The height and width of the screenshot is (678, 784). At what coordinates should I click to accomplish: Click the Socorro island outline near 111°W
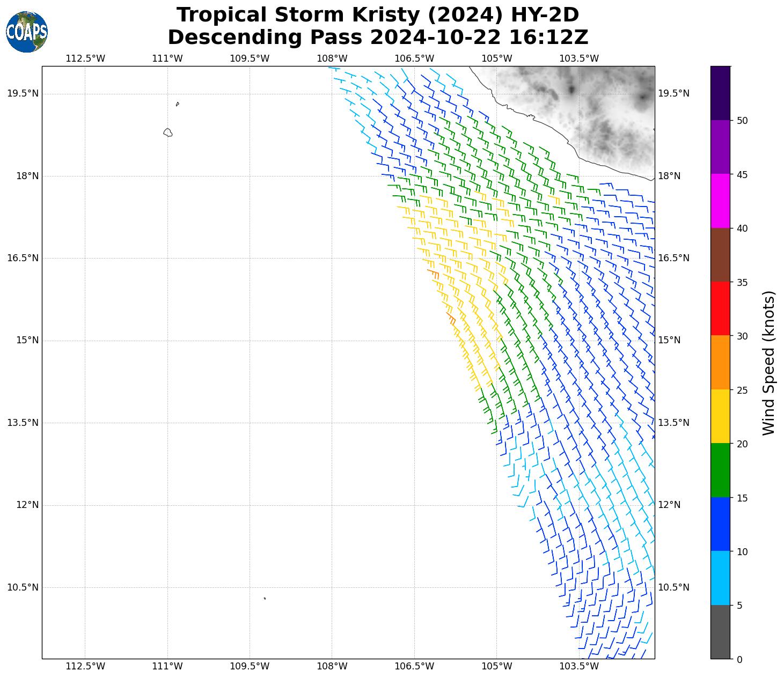click(x=168, y=132)
